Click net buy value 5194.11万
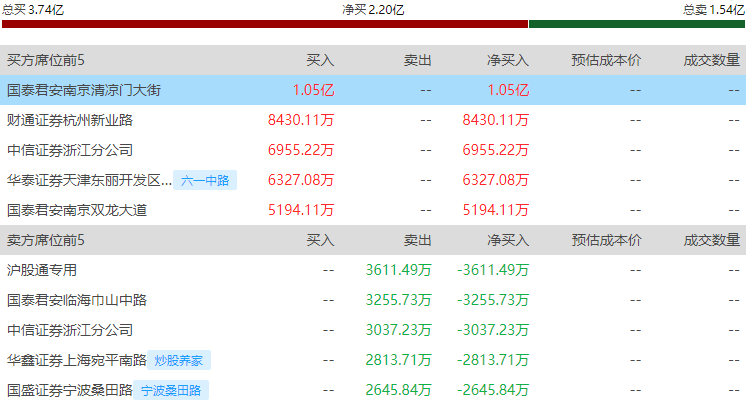 (495, 210)
